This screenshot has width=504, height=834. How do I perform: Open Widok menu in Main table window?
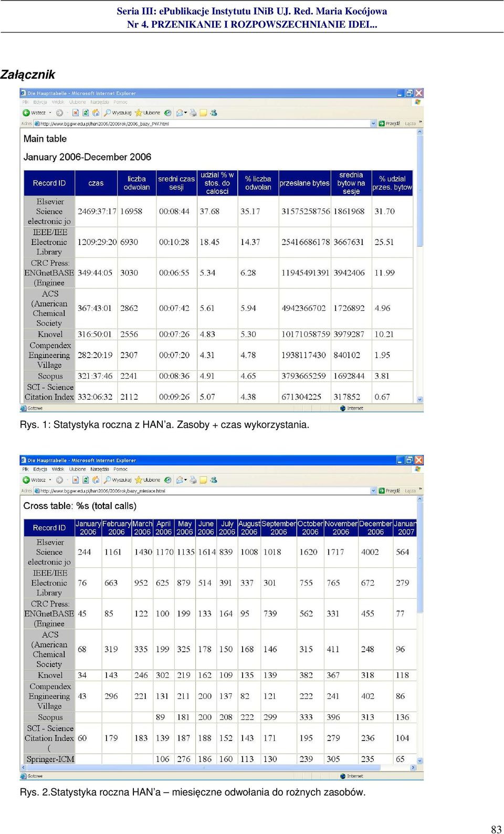coord(58,102)
